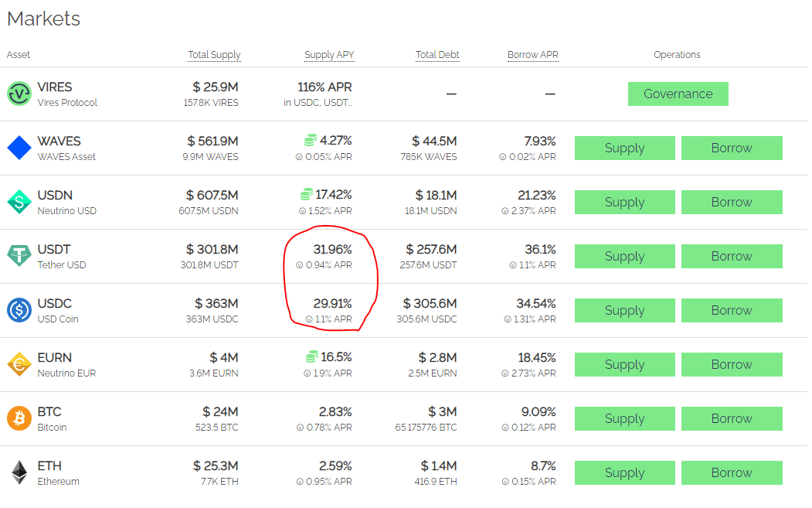812x508 pixels.
Task: Select the EURN asset name
Action: pyautogui.click(x=54, y=358)
